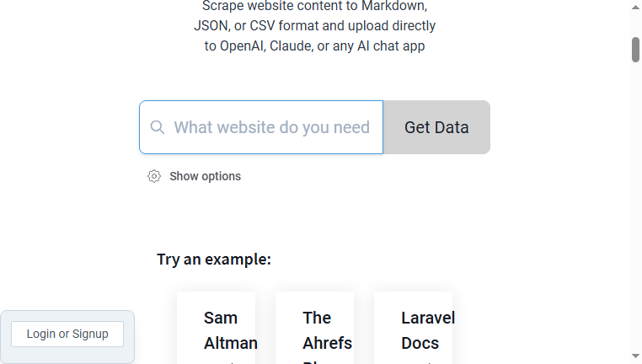The image size is (642, 364).
Task: Click the scrollbar down arrow
Action: tap(635, 356)
